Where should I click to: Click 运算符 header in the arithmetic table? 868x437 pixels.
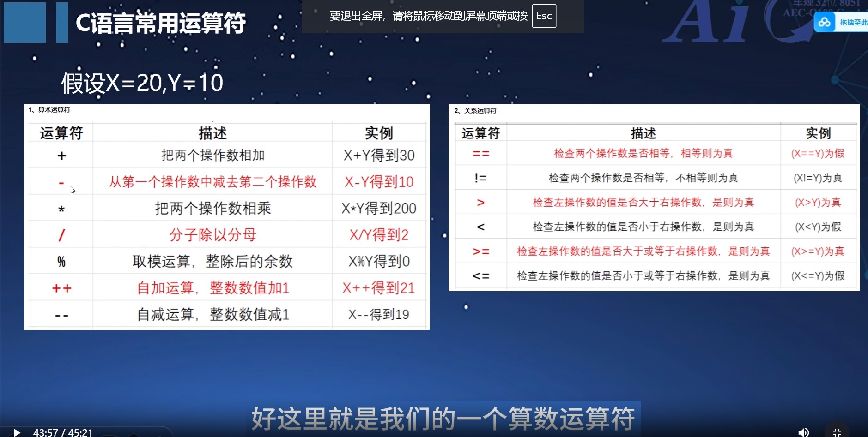pyautogui.click(x=61, y=133)
